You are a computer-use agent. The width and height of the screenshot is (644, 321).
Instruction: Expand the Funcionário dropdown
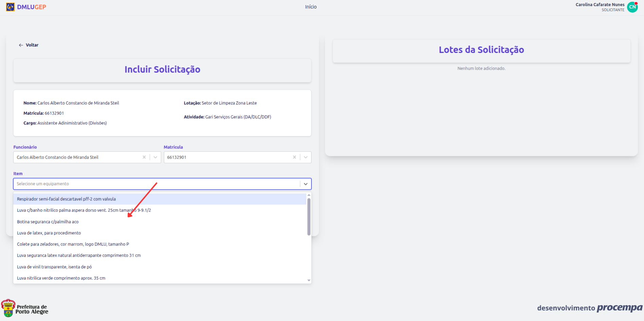coord(155,157)
